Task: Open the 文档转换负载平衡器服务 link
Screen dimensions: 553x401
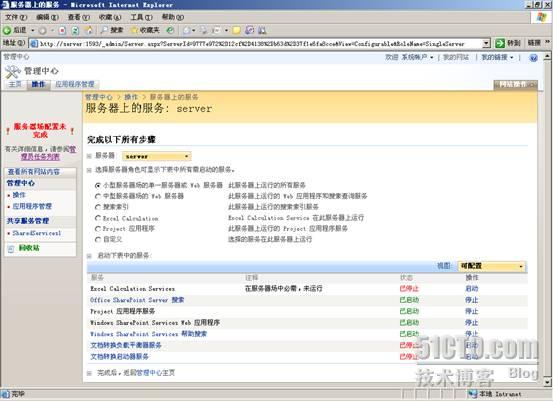Action: click(126, 345)
